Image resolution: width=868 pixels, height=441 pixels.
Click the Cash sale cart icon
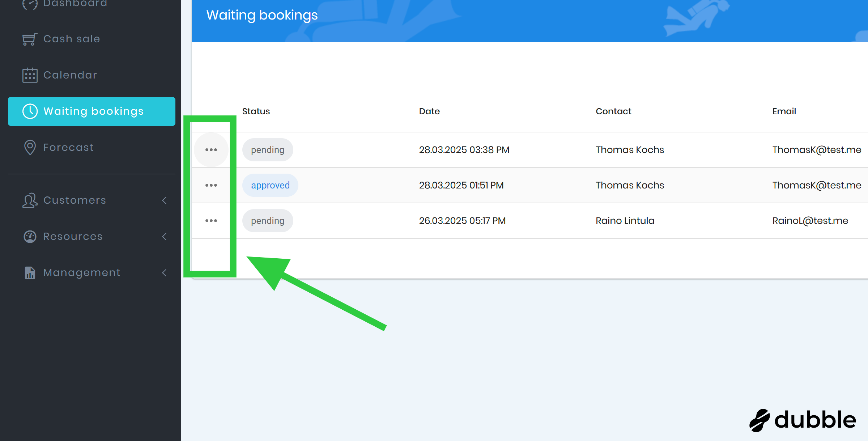[30, 39]
